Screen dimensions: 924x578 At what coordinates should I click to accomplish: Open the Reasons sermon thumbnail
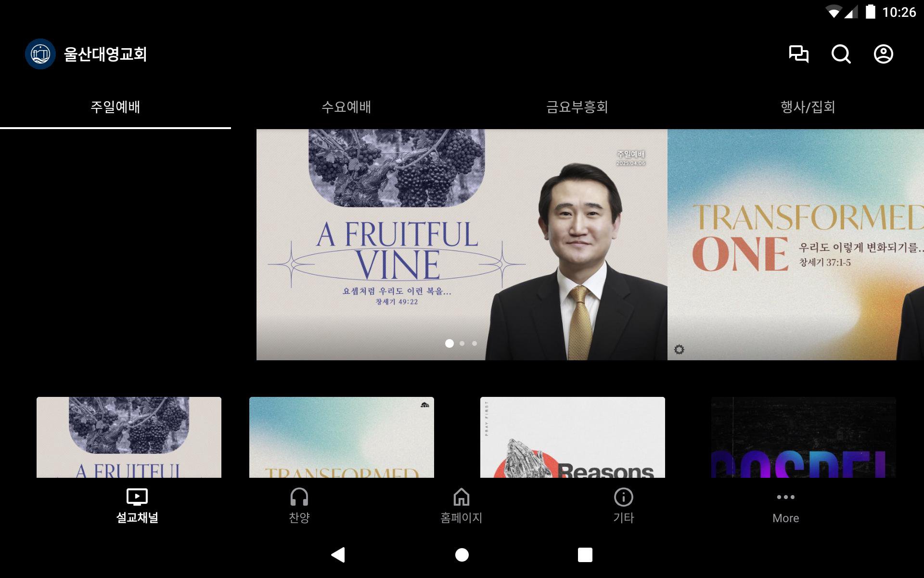[572, 437]
